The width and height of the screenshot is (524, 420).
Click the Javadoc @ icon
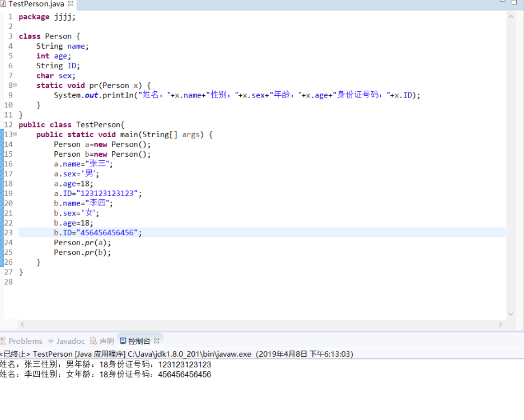(51, 341)
